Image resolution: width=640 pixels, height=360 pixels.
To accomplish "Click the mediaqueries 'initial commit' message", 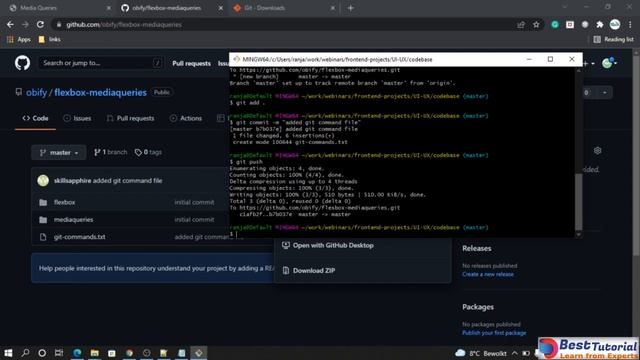I will (x=194, y=220).
